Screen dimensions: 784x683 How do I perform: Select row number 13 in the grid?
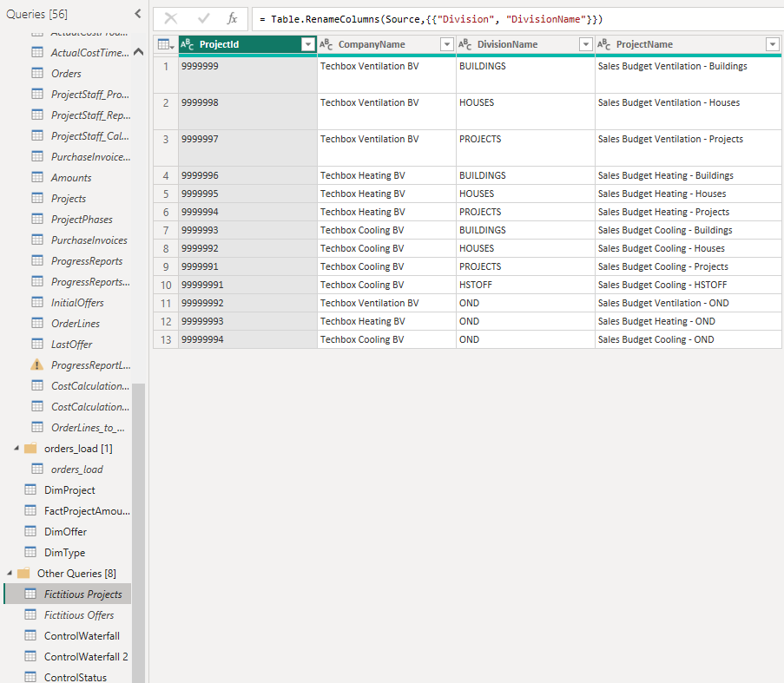(166, 339)
